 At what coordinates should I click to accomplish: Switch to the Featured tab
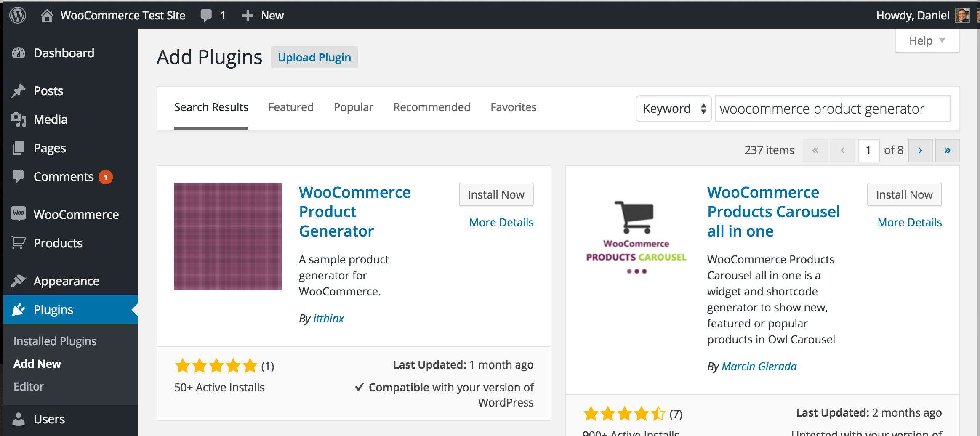tap(291, 107)
